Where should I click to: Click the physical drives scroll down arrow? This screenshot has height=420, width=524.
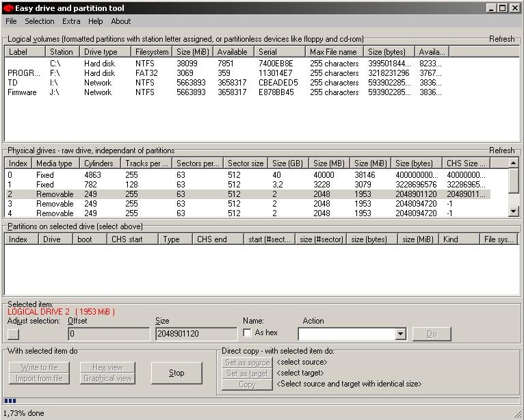(x=514, y=213)
